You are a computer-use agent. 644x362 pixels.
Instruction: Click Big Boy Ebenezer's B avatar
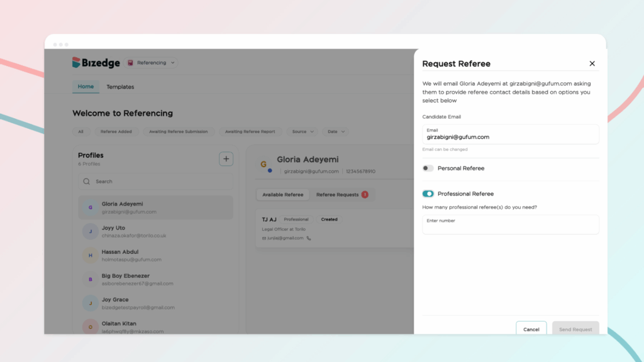(91, 280)
